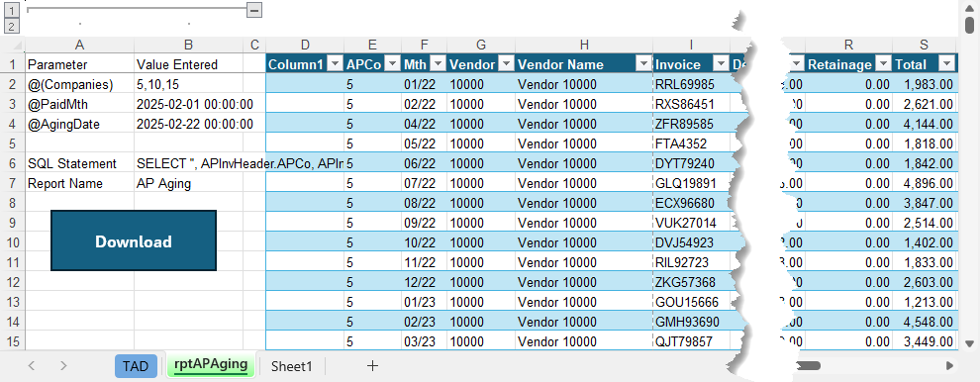The height and width of the screenshot is (382, 980).
Task: Select the Value Entered header cell
Action: 188,64
